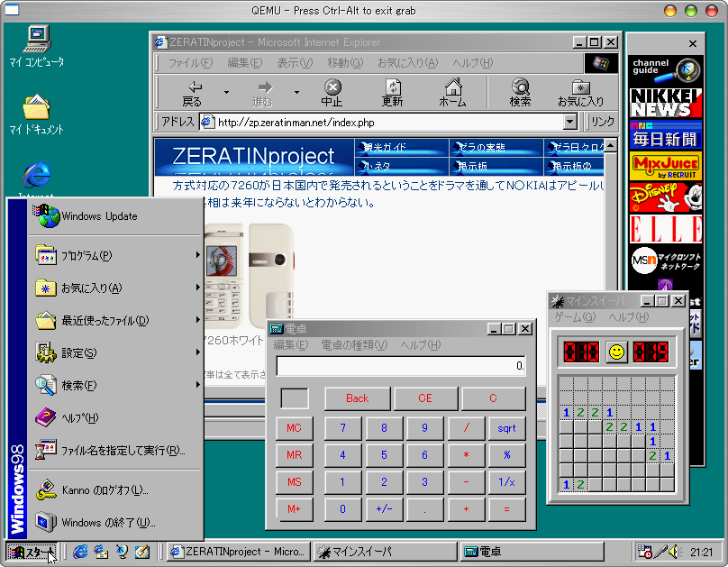
Task: Click the Stop (中止) toolbar icon
Action: [x=332, y=94]
